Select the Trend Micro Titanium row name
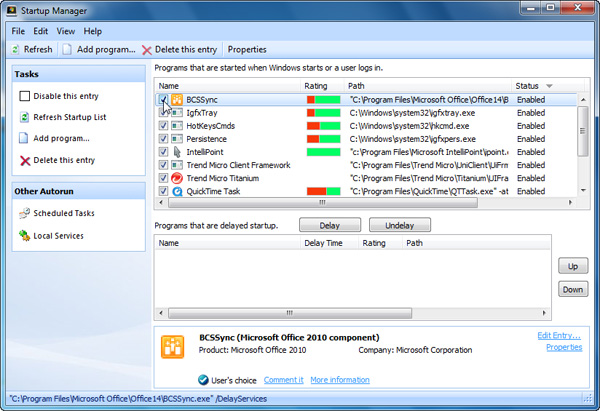 pos(223,178)
